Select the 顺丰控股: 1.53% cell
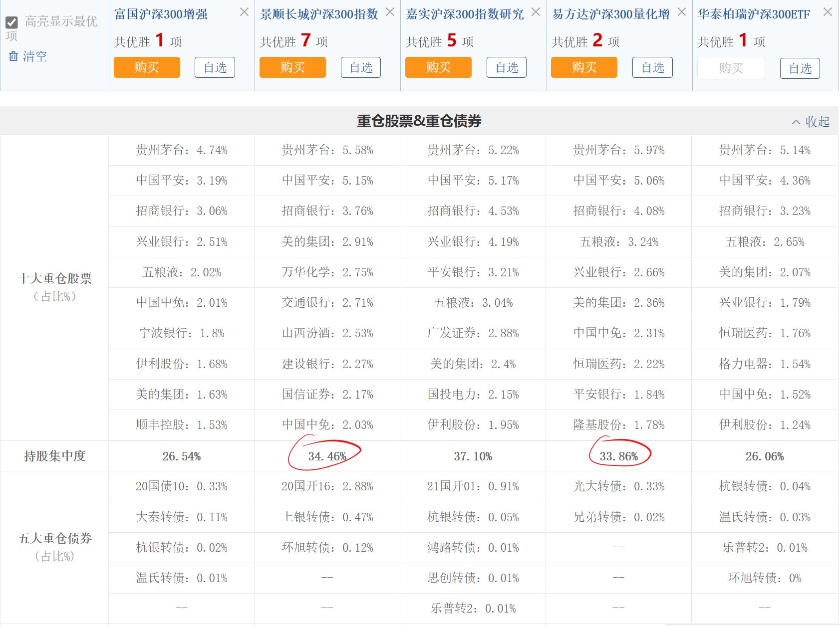 (x=182, y=425)
